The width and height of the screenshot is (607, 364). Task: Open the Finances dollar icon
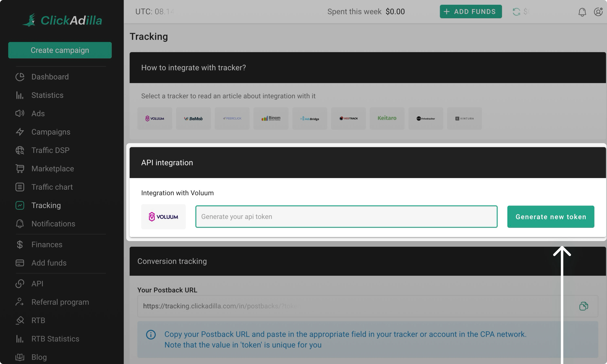click(x=20, y=244)
